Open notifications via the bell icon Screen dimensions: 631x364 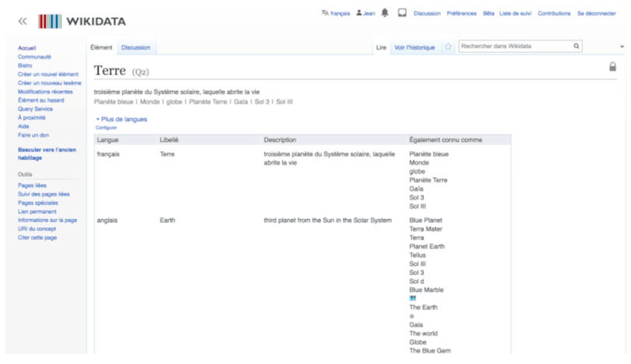pyautogui.click(x=385, y=13)
